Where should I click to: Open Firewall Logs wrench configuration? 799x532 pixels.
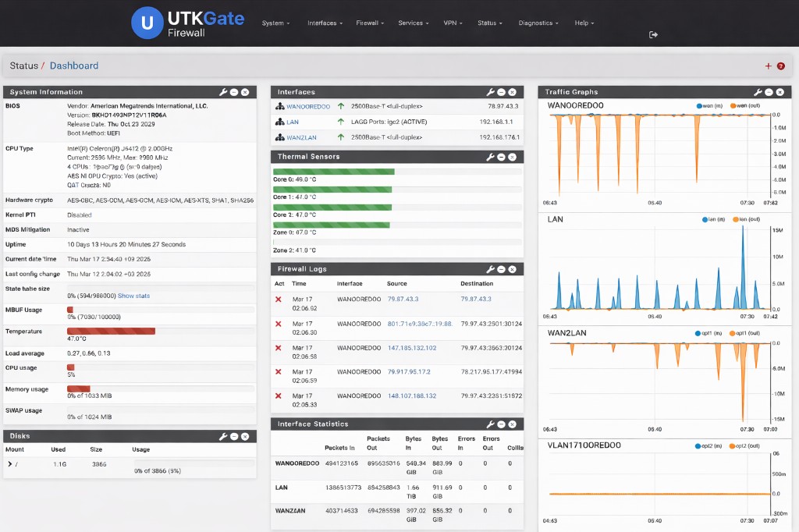[x=491, y=269]
